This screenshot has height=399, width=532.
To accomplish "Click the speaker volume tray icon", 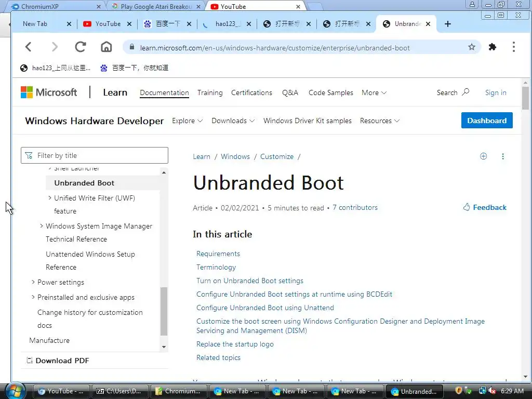I will point(493,391).
